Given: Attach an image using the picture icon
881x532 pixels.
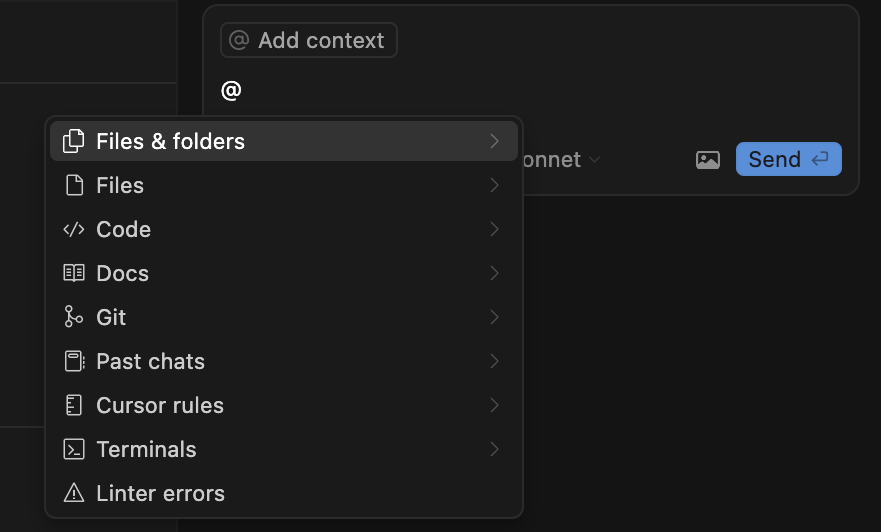Looking at the screenshot, I should click(x=707, y=160).
